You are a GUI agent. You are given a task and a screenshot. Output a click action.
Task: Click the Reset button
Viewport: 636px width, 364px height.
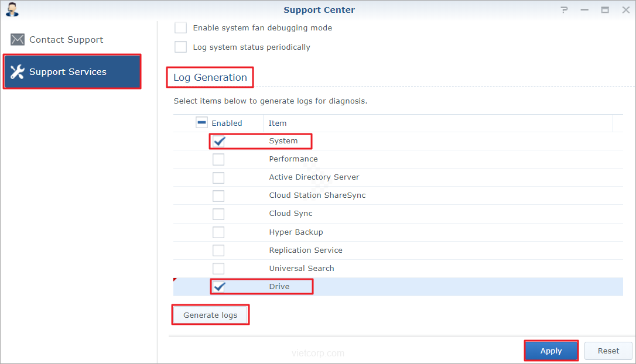(x=608, y=351)
